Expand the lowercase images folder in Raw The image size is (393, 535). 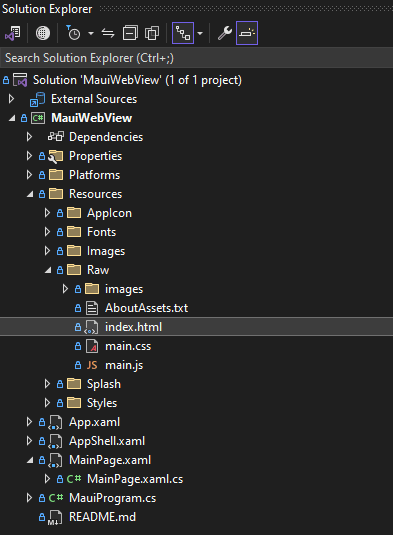coord(66,289)
